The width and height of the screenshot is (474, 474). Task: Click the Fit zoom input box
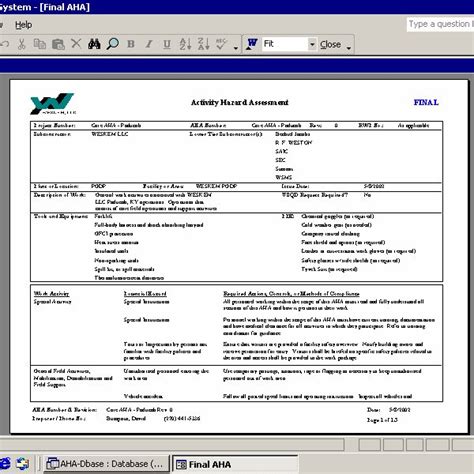pos(285,44)
